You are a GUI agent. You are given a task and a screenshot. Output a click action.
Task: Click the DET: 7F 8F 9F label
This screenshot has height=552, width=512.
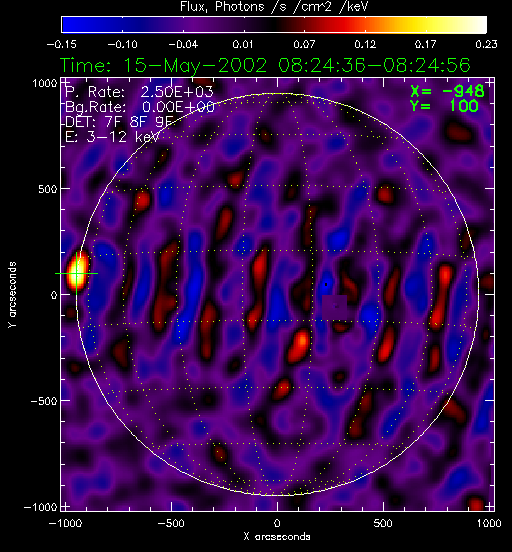tap(119, 122)
